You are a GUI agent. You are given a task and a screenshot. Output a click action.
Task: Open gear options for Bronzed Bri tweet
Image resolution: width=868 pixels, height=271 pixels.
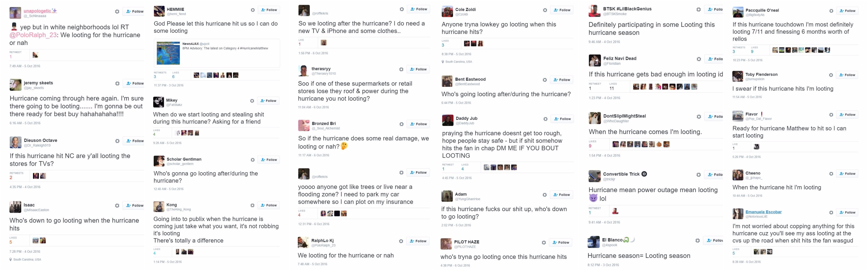tap(401, 124)
